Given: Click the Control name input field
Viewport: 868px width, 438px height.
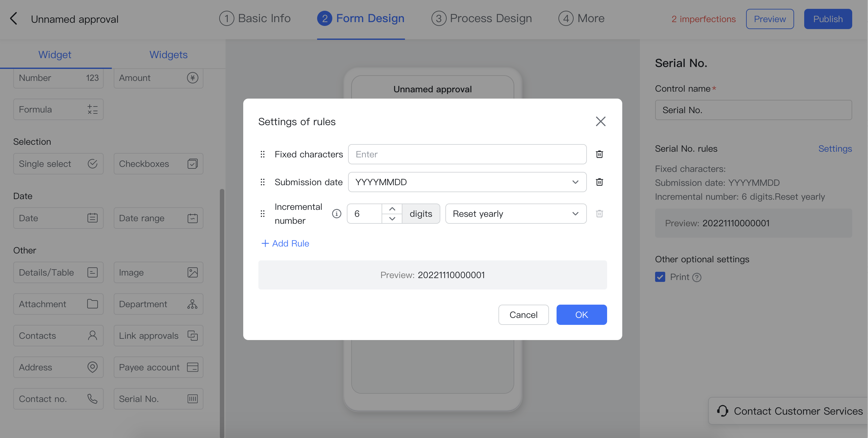Looking at the screenshot, I should [753, 110].
